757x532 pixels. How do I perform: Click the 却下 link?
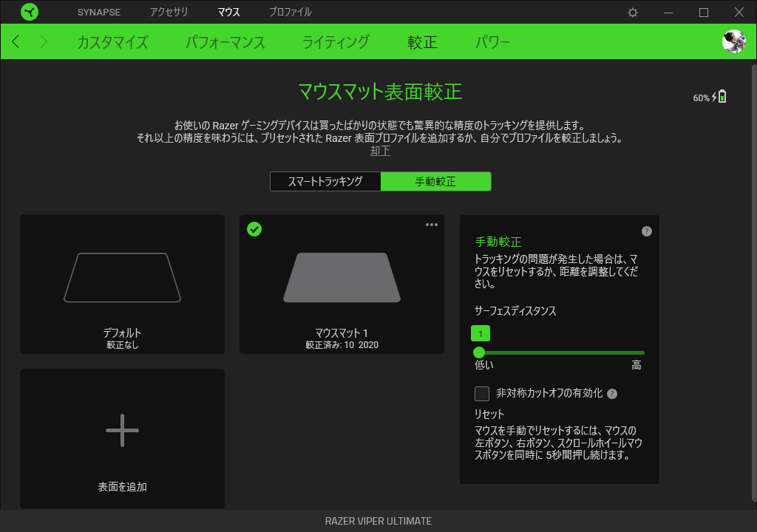click(380, 151)
